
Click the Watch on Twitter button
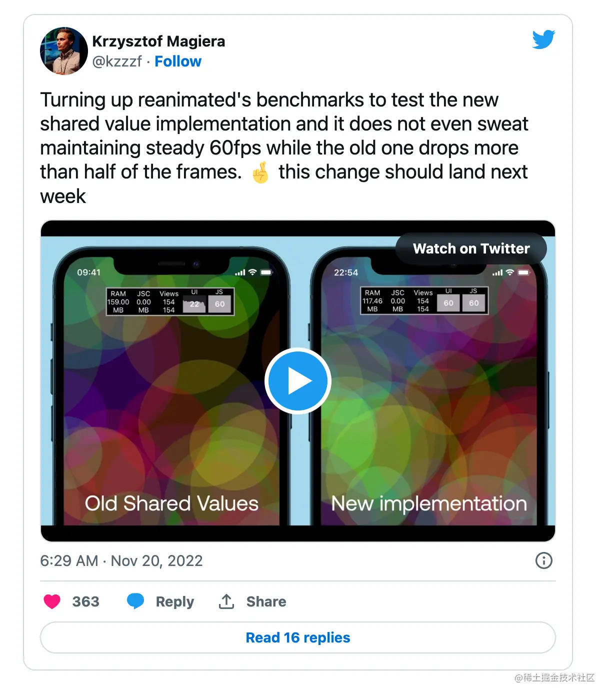click(x=471, y=248)
